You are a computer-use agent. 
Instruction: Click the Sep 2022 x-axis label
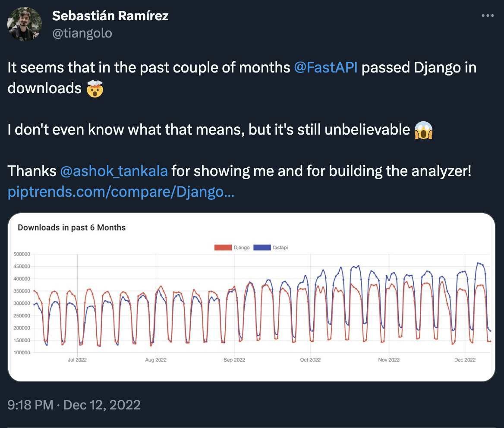coord(234,359)
